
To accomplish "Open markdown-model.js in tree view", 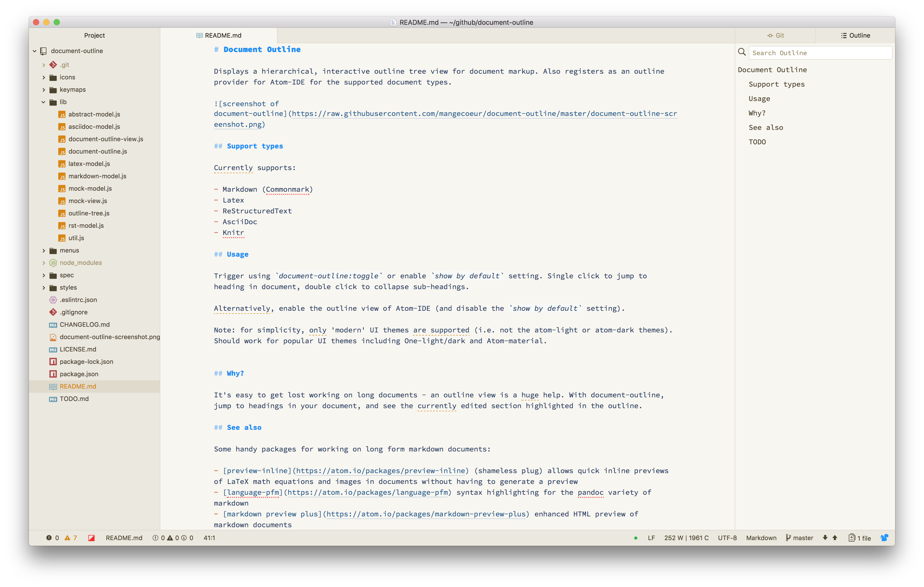I will pyautogui.click(x=97, y=176).
